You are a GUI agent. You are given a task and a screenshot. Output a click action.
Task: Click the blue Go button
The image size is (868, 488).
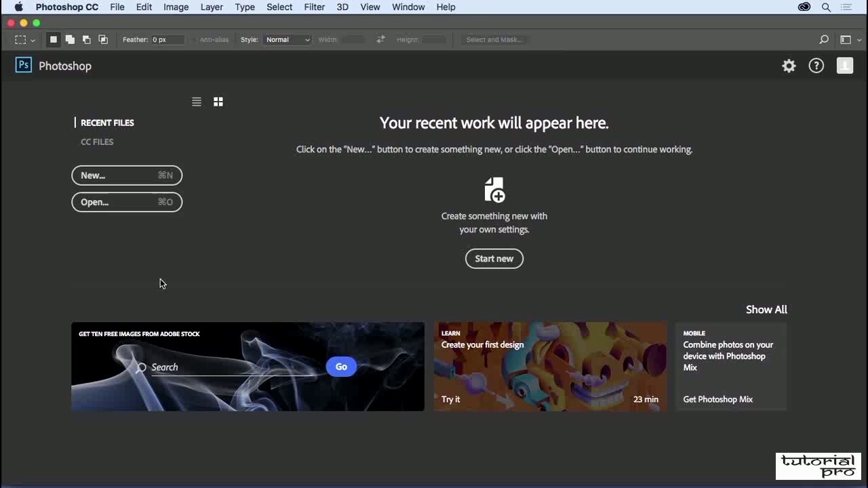[x=341, y=367]
